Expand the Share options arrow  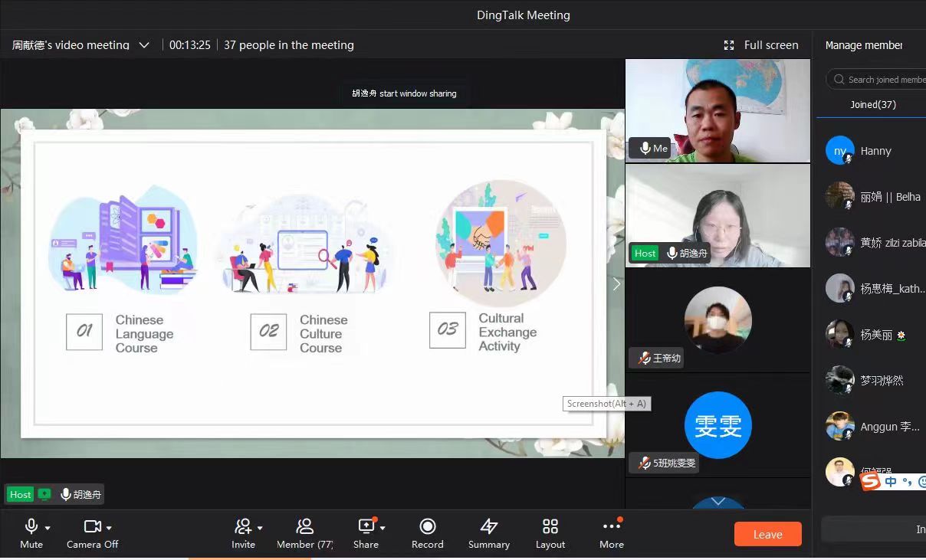(383, 528)
